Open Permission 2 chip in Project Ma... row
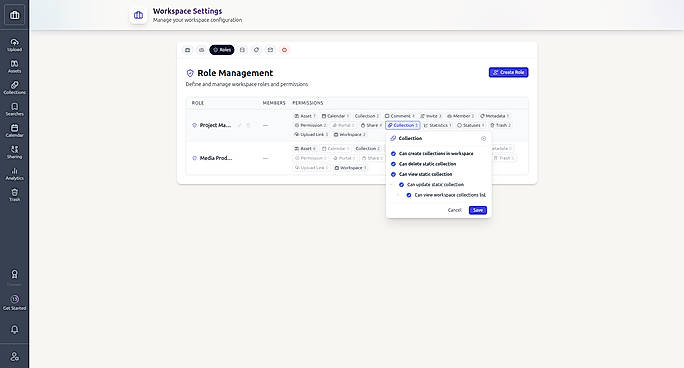This screenshot has width=684, height=368. (x=311, y=125)
